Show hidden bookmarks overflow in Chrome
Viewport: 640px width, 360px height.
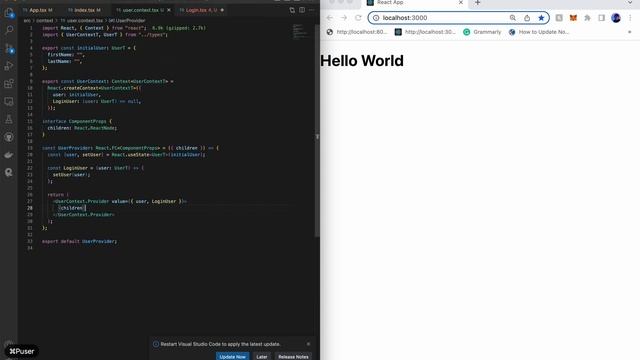click(x=630, y=32)
